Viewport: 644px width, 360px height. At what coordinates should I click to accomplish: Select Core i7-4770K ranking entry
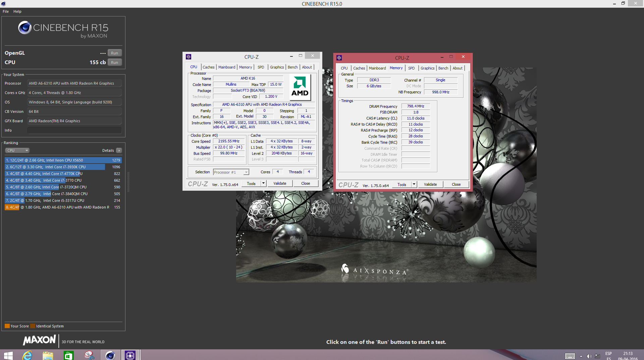tap(63, 174)
